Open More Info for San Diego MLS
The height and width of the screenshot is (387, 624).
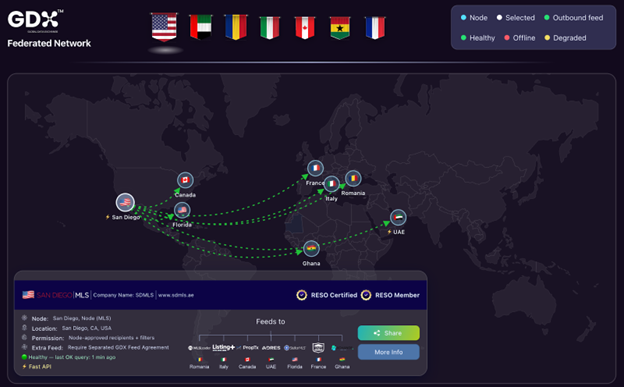click(388, 352)
